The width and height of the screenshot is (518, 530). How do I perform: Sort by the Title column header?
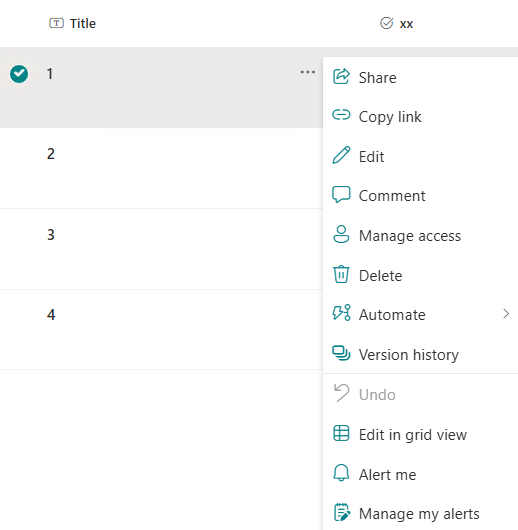tap(83, 24)
